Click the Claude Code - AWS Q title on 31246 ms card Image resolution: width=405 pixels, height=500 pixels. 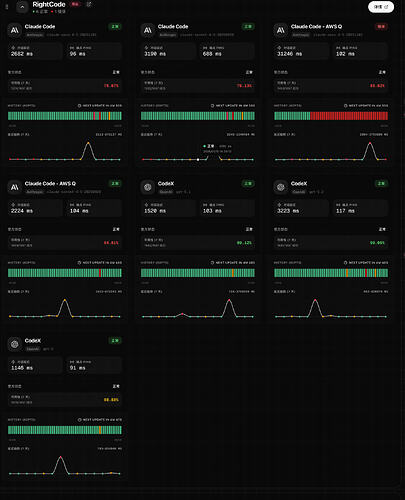[x=316, y=26]
